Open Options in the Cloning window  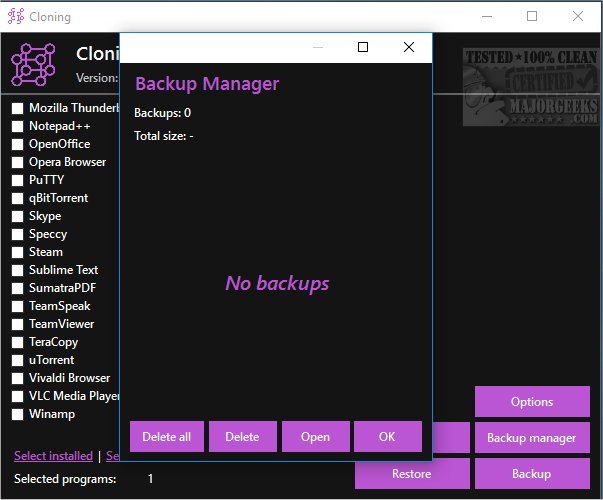532,402
